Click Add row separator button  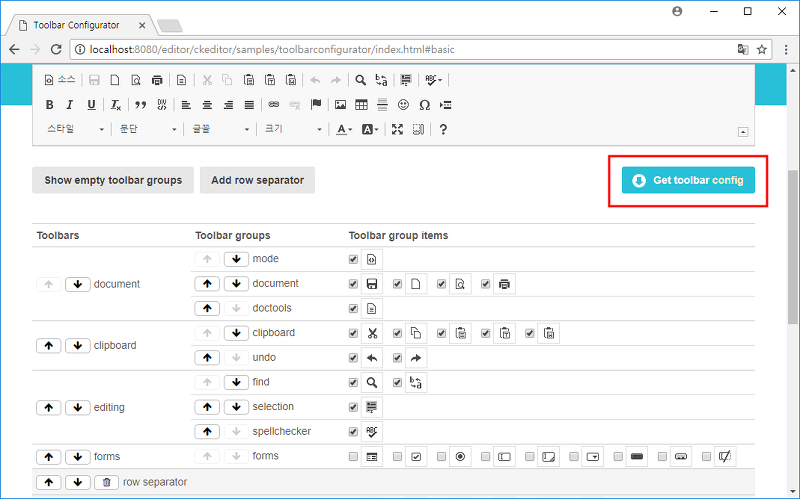click(257, 180)
